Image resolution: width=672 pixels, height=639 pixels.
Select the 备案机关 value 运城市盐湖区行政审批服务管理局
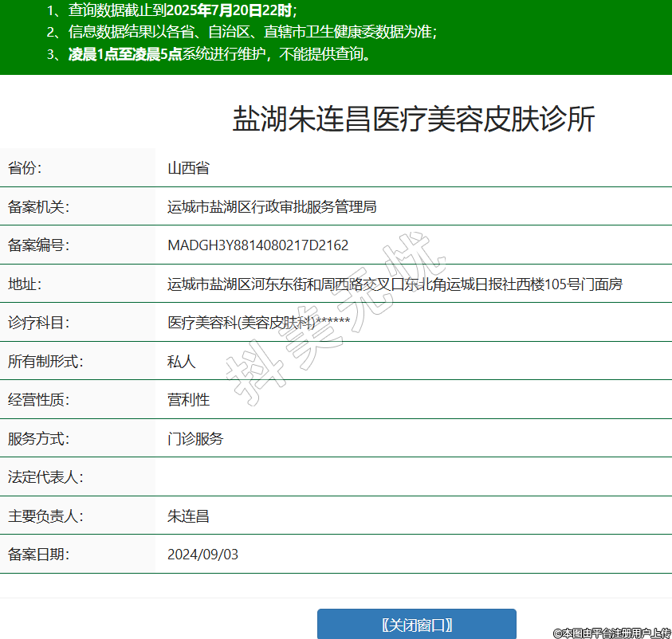click(x=272, y=207)
